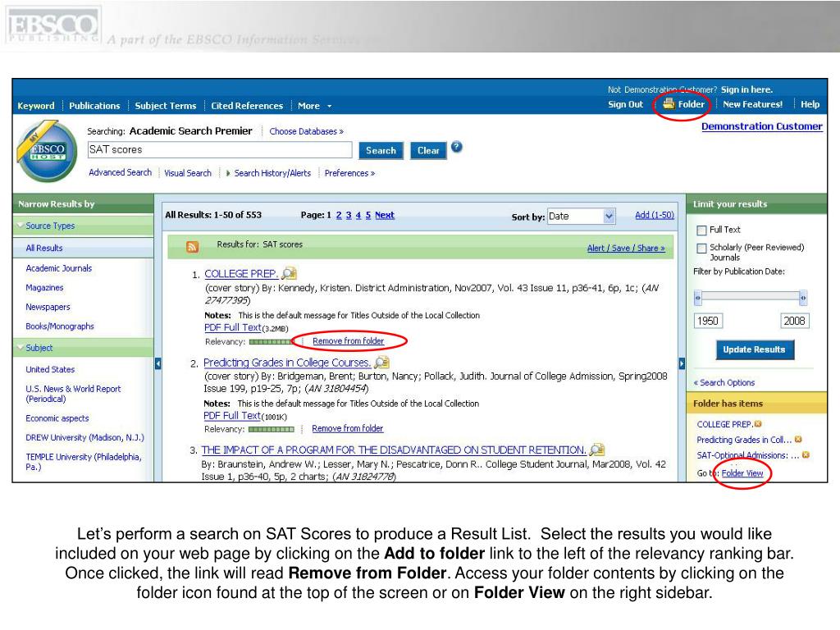The width and height of the screenshot is (840, 630).
Task: Open Help in top bar
Action: (810, 104)
